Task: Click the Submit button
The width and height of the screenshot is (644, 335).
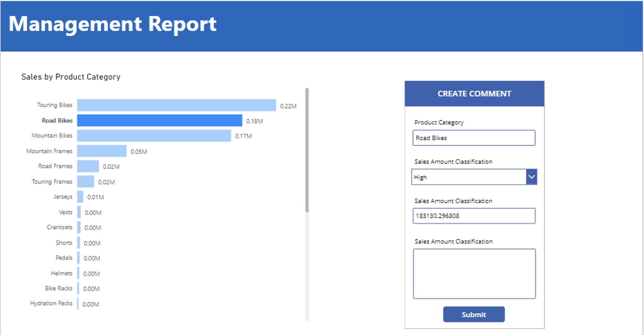Action: (473, 314)
